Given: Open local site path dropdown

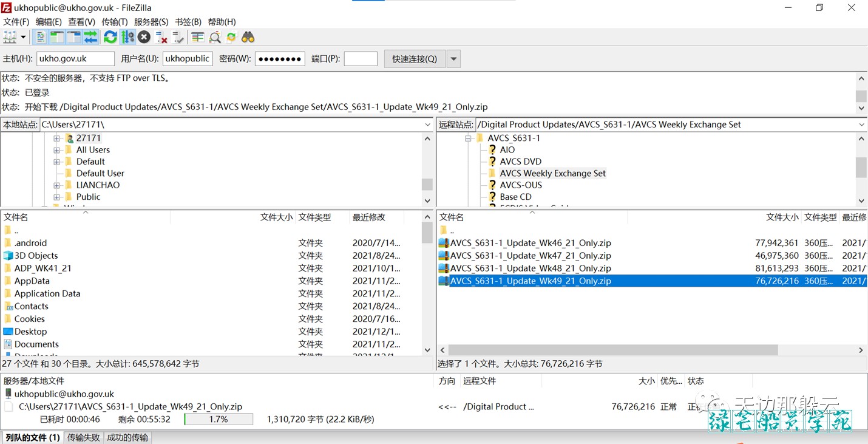Looking at the screenshot, I should pyautogui.click(x=428, y=125).
